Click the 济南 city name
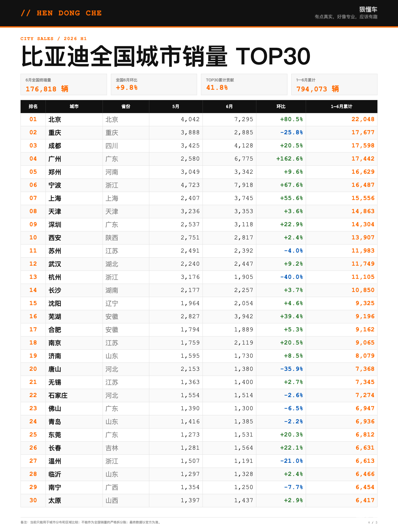 55,356
